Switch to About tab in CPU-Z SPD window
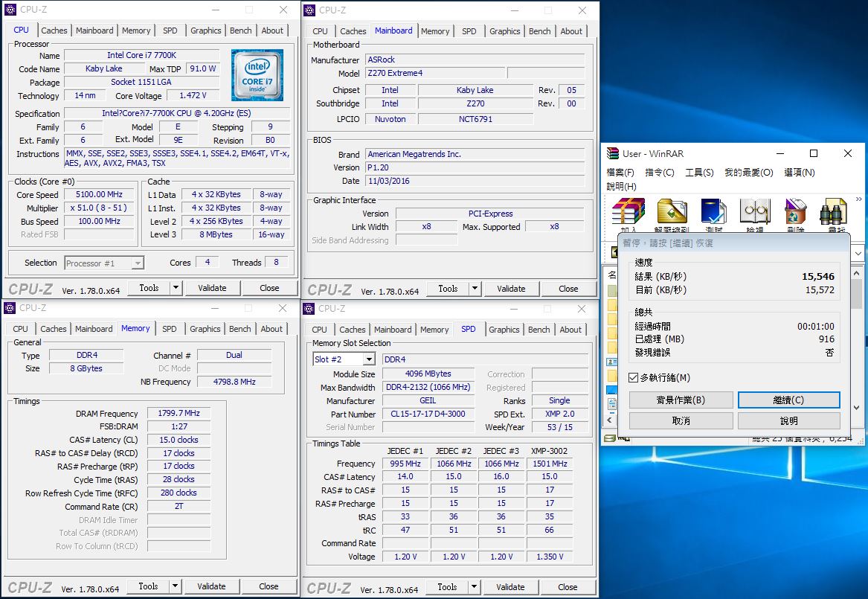Screen dimensions: 868x599 tap(570, 330)
